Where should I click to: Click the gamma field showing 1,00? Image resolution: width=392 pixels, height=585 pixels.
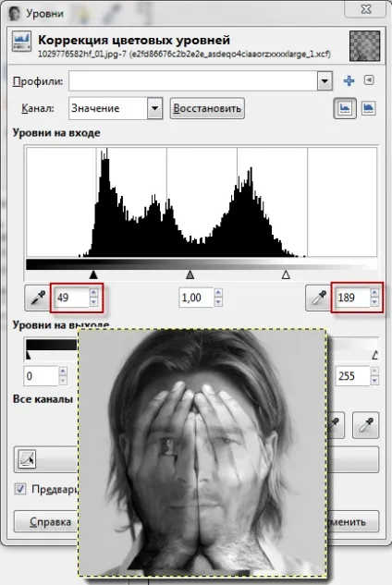(196, 298)
